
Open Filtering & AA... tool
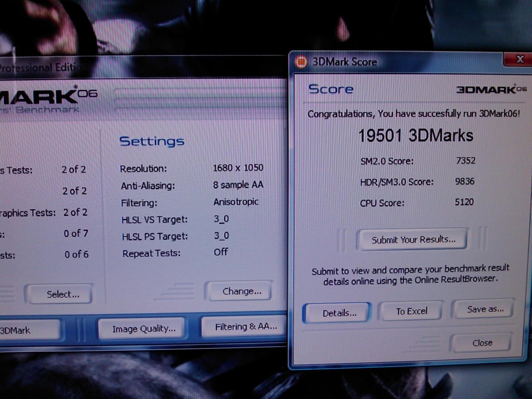244,327
